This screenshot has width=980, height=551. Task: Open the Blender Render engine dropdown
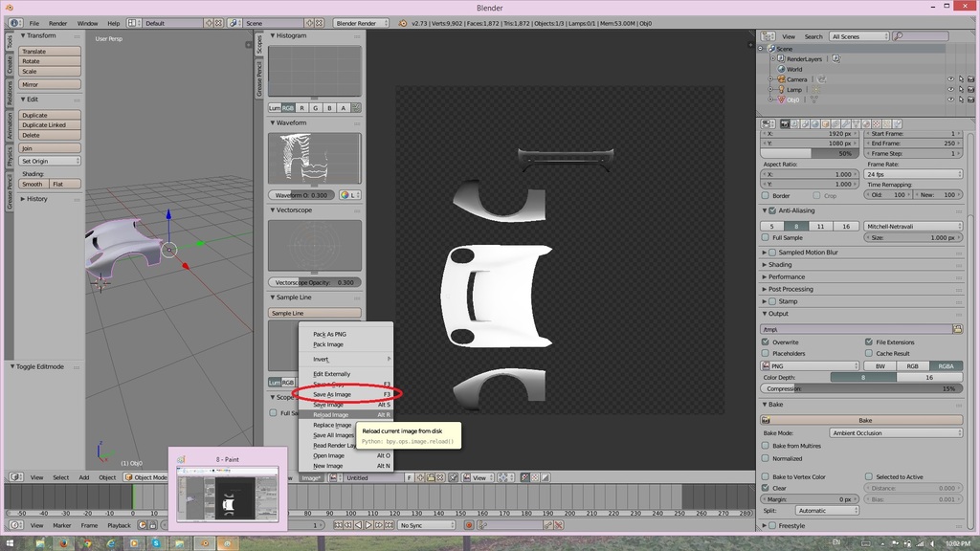(362, 23)
